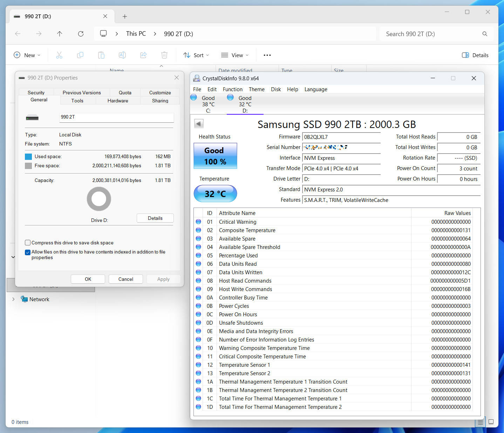This screenshot has height=433, width=504.
Task: Click the Details button under Drive D:
Action: click(x=155, y=218)
